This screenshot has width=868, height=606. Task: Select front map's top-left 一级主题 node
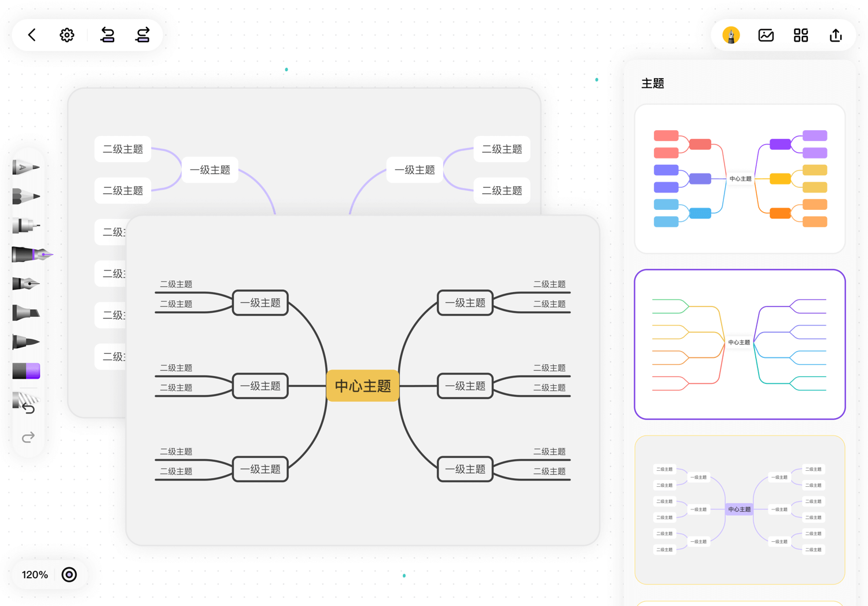point(260,303)
